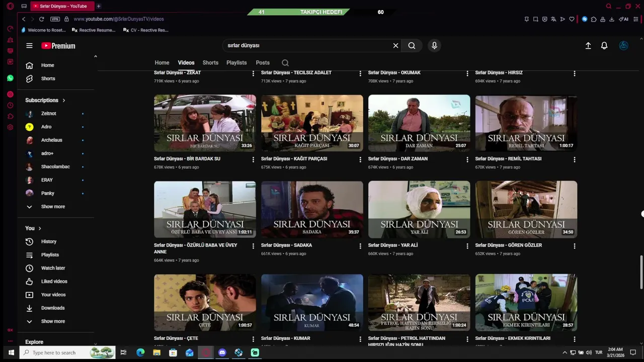Open Discord from the taskbar
Viewport: 644px width, 362px height.
tap(222, 352)
